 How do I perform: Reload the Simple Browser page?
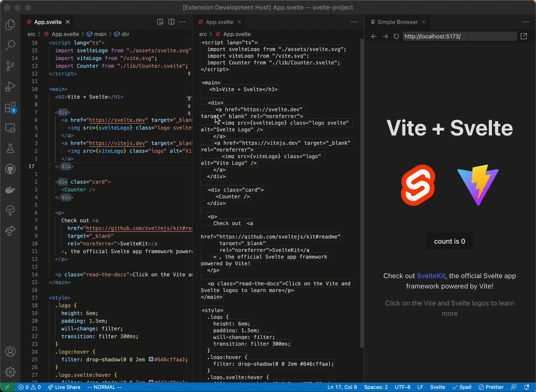tap(396, 36)
